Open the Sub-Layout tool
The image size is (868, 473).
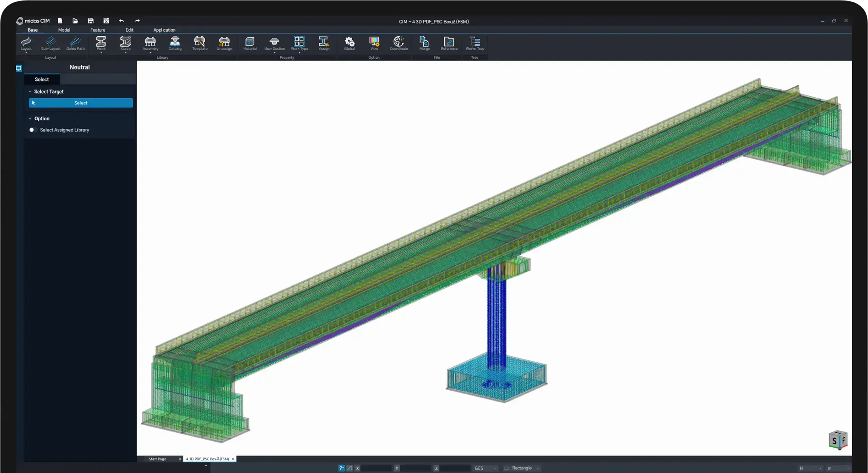pyautogui.click(x=51, y=43)
